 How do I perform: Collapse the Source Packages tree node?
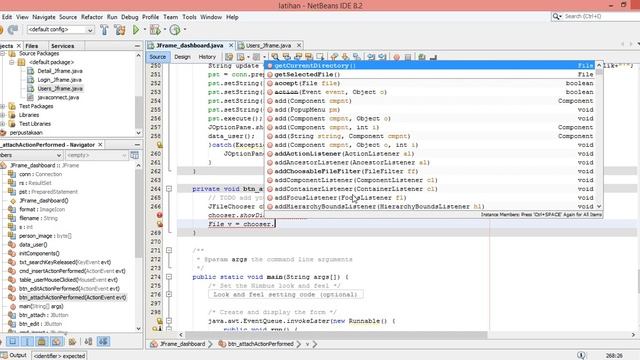(x=2, y=53)
